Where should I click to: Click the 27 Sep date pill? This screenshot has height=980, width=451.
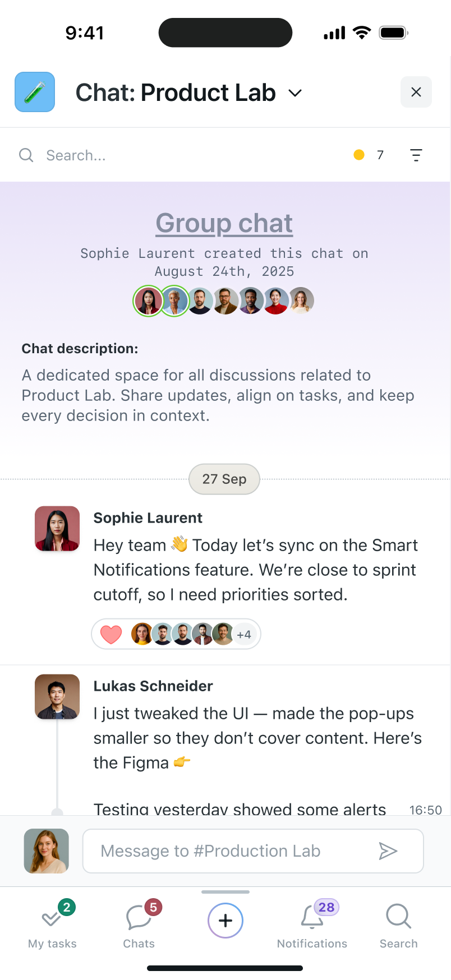coord(224,479)
